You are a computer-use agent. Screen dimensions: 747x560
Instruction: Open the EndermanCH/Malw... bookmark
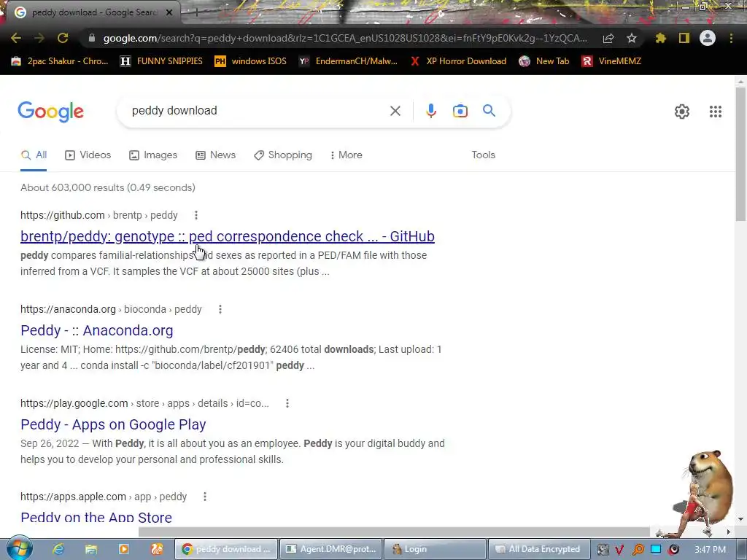point(348,61)
